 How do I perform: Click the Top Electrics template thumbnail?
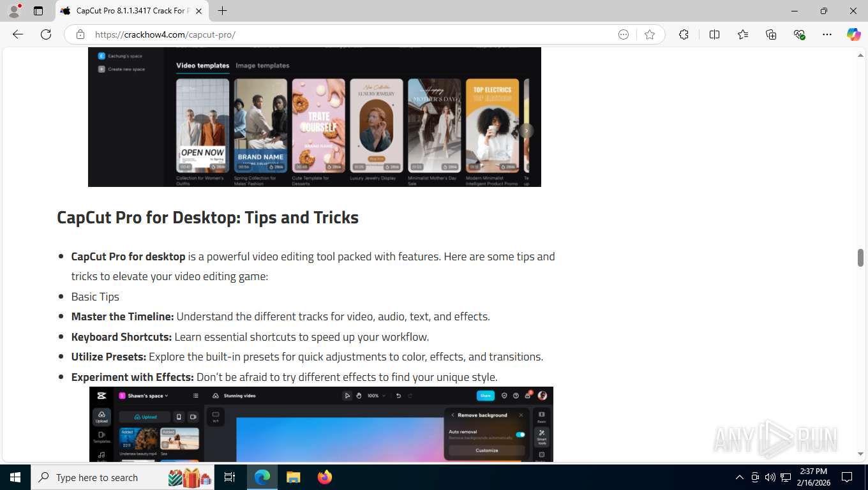tap(492, 126)
